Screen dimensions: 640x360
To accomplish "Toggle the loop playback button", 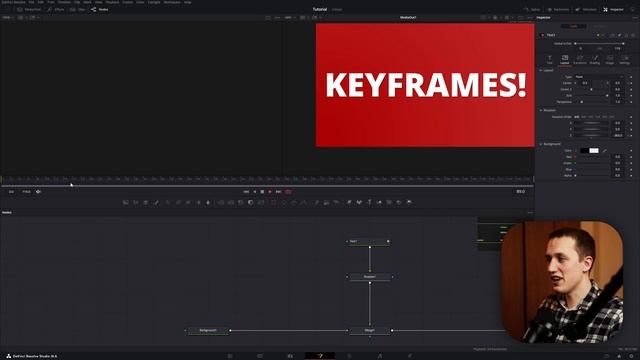I will (x=289, y=191).
